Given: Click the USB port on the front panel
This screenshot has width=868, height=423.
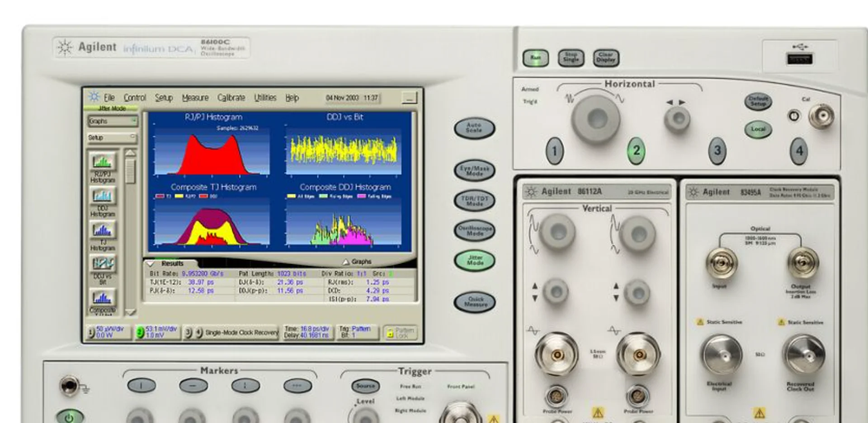Looking at the screenshot, I should (799, 59).
